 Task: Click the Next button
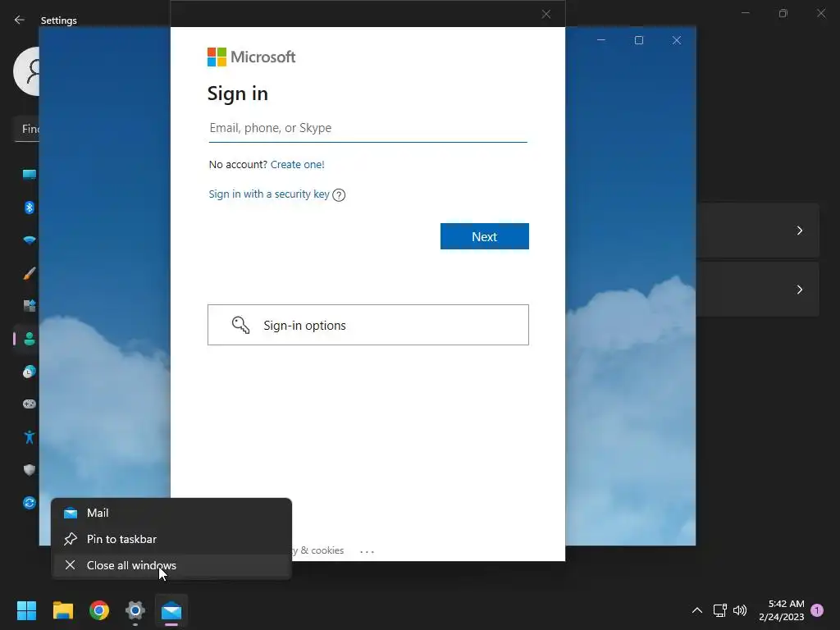[484, 236]
